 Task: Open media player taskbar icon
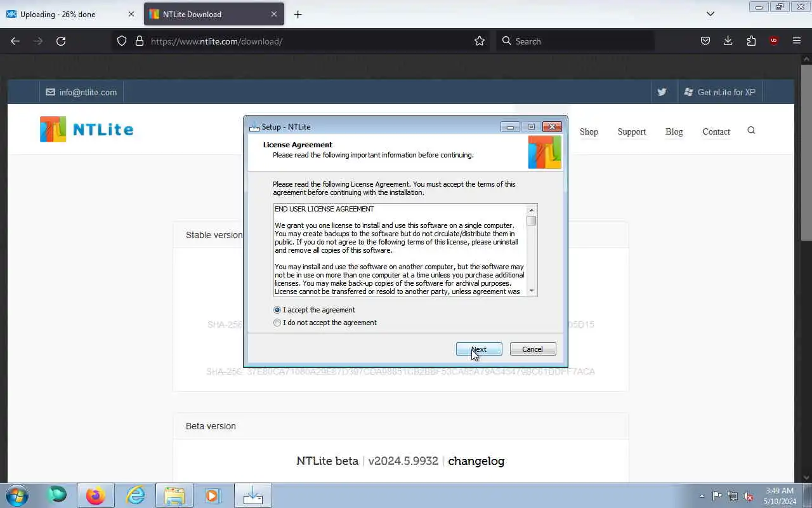point(213,495)
